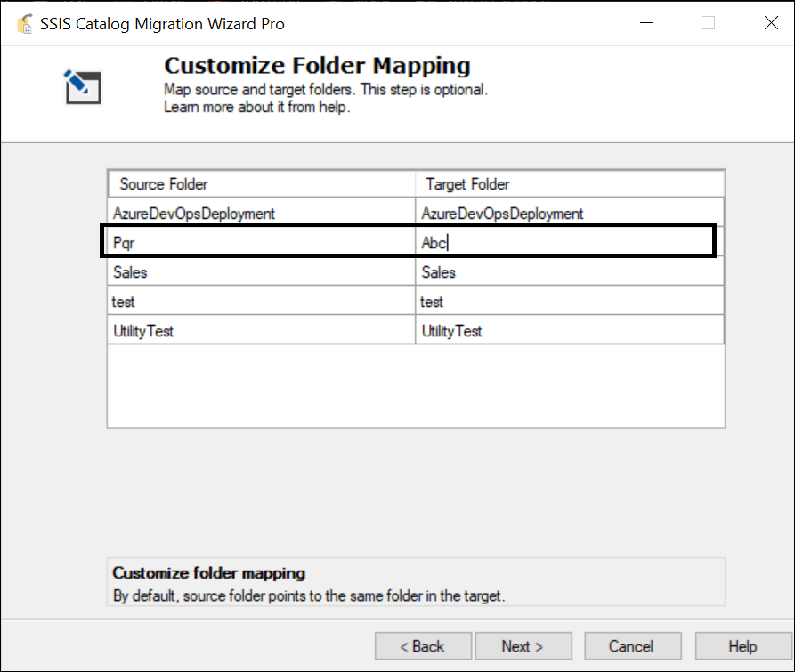Select AzureDevOpsDeployment source folder cell
Viewport: 795px width, 672px height.
262,213
